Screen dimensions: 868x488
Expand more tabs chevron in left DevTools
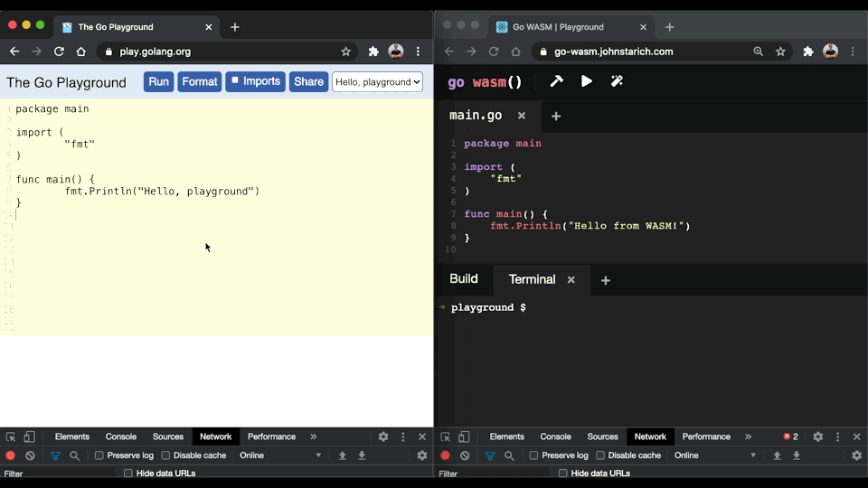[x=314, y=436]
